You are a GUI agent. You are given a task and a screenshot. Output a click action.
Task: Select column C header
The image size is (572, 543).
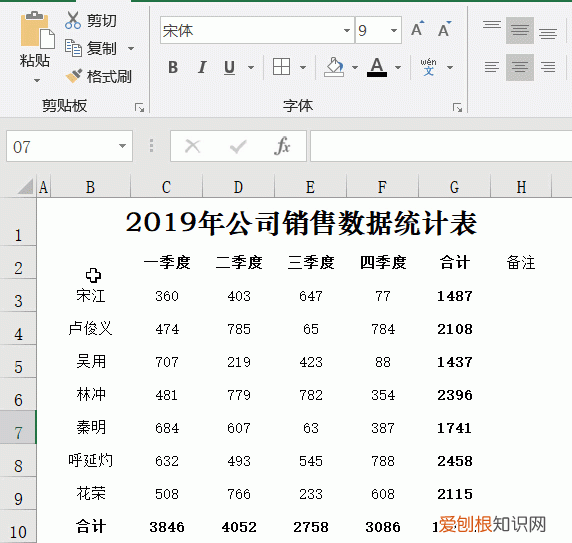point(166,187)
